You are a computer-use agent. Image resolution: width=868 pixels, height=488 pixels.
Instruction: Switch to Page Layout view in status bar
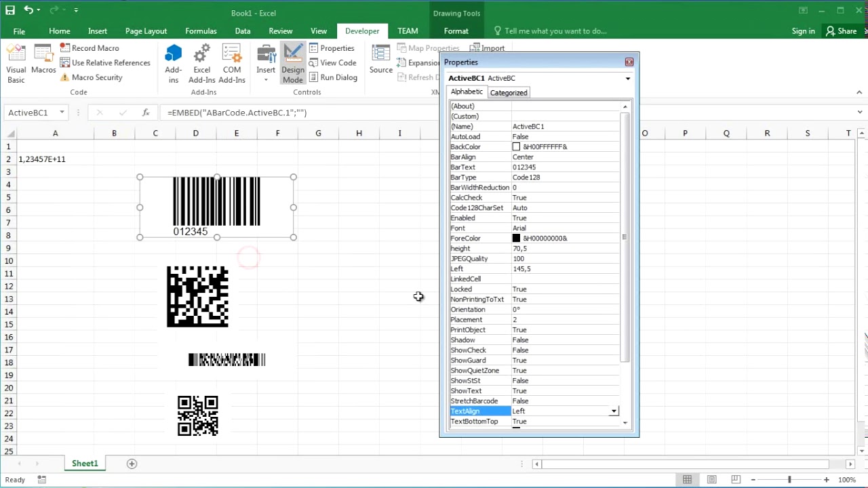tap(711, 480)
